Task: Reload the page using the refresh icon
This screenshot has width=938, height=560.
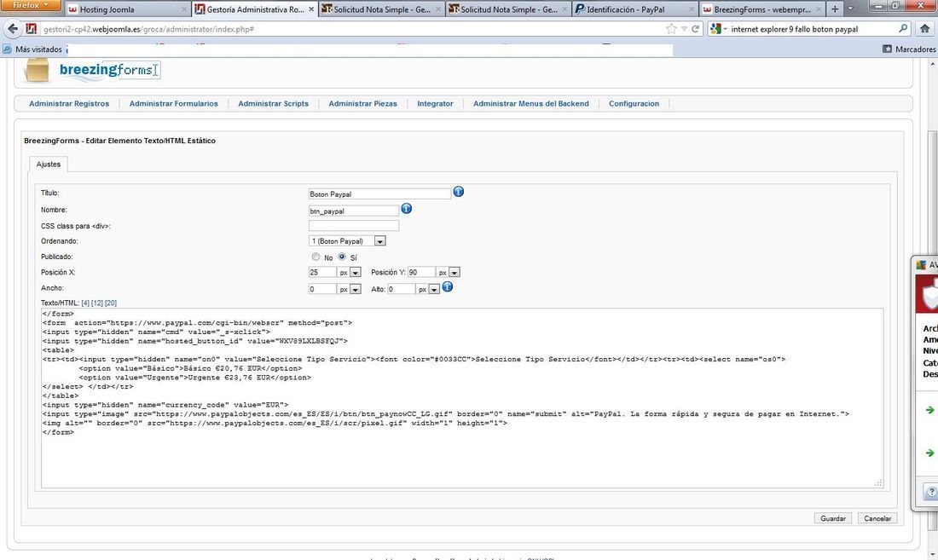Action: click(x=695, y=29)
